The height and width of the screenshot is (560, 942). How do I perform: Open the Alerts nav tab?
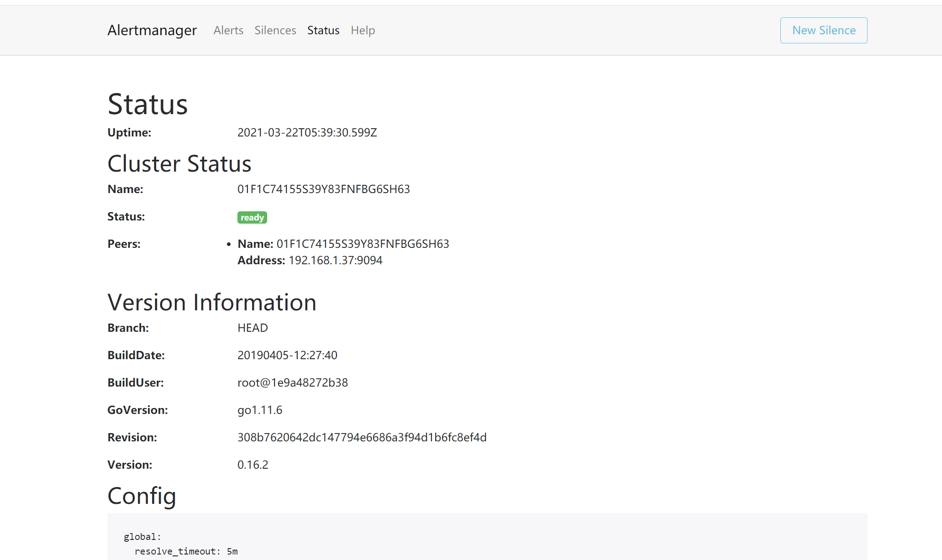coord(228,30)
